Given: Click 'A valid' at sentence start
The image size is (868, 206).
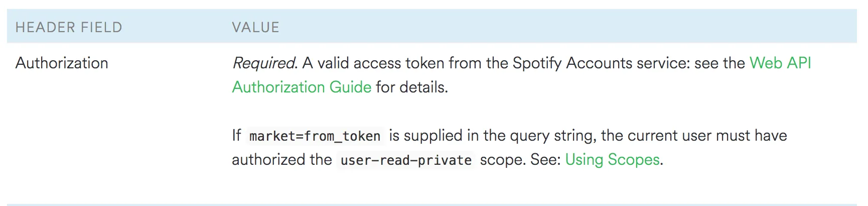Looking at the screenshot, I should pos(326,63).
